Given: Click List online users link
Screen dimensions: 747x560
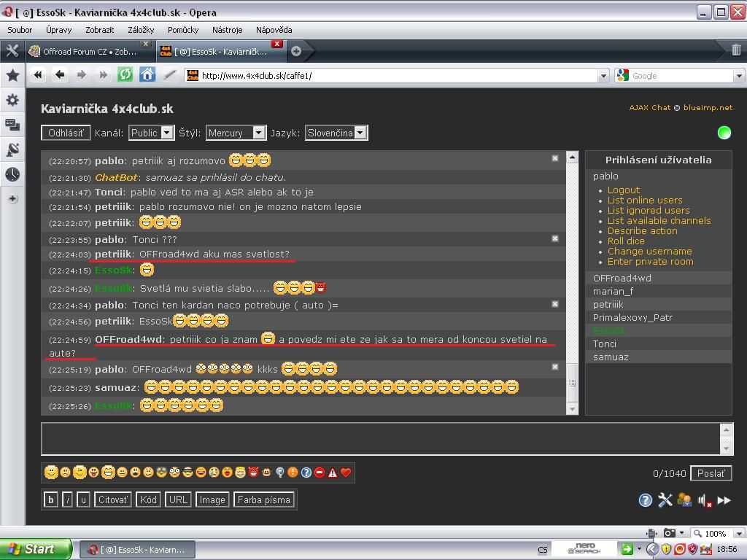Looking at the screenshot, I should click(645, 200).
